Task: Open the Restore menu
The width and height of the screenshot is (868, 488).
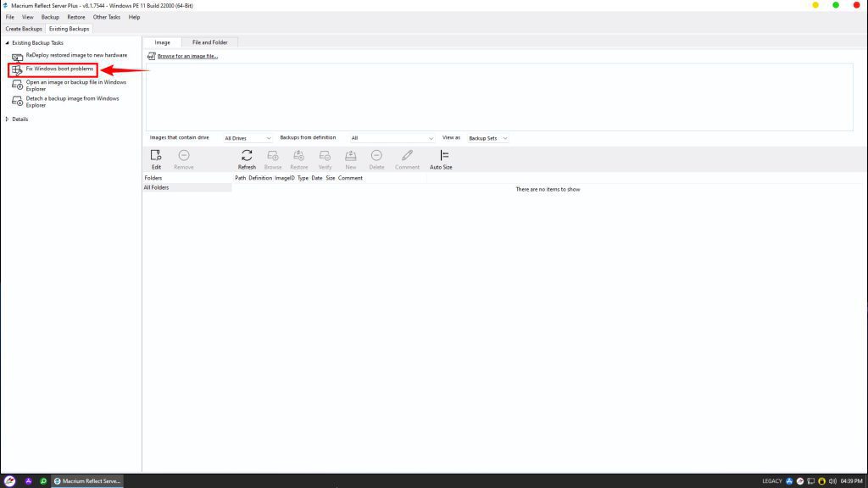Action: click(76, 17)
